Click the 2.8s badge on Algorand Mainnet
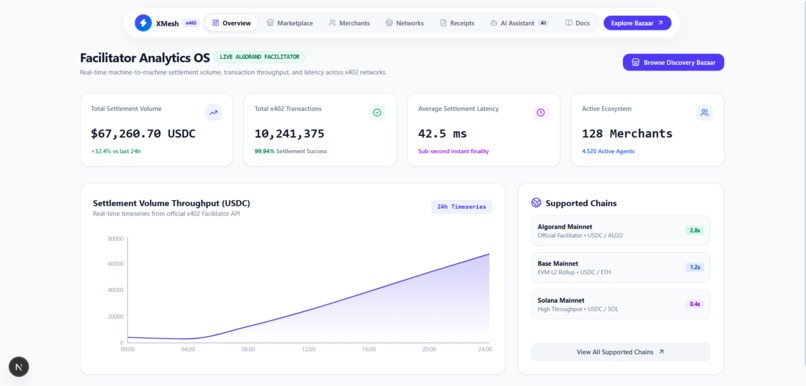The width and height of the screenshot is (806, 386). tap(694, 230)
